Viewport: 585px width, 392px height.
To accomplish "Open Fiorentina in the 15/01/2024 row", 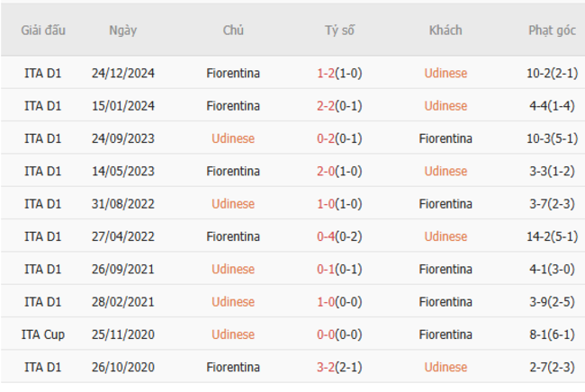I will 233,106.
